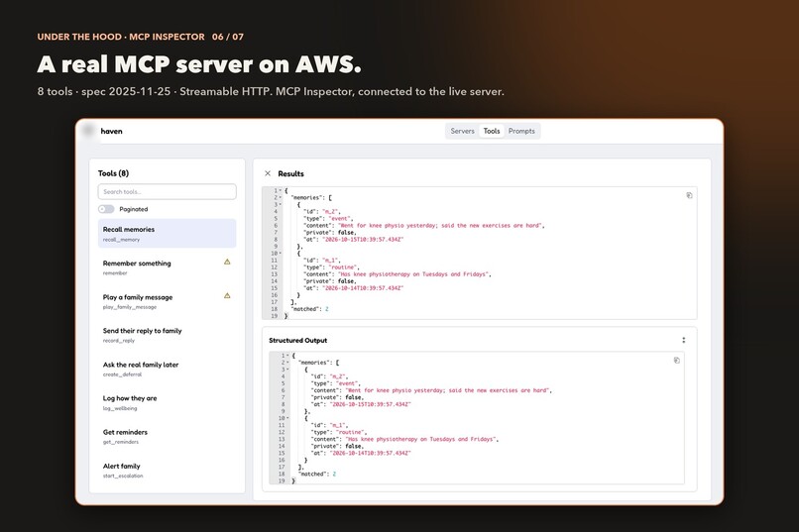Click the "m_2" id value in Structured Output
The height and width of the screenshot is (532, 799).
click(339, 376)
